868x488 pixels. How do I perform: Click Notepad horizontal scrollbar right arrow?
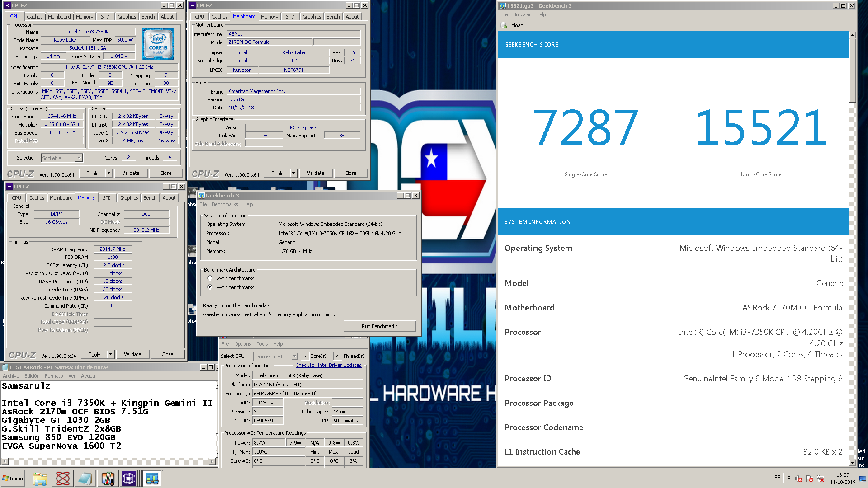pyautogui.click(x=212, y=461)
